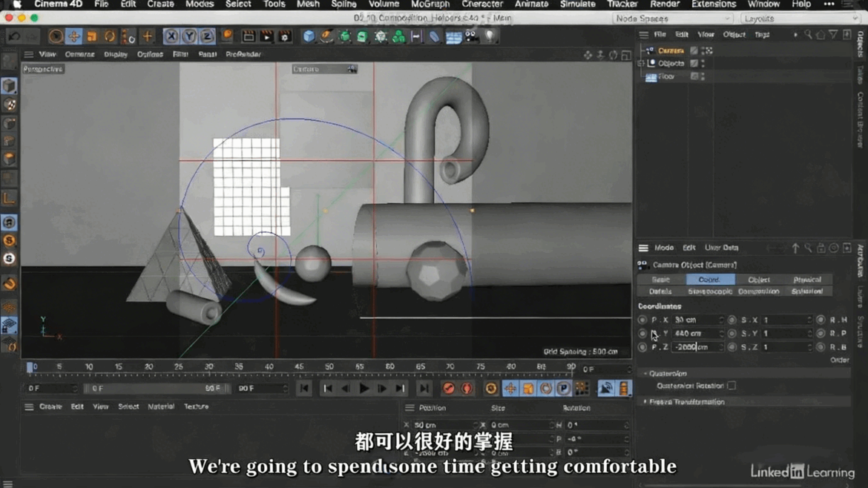Click the Camera object icon in Object Manager
Image resolution: width=868 pixels, height=488 pixels.
pyautogui.click(x=649, y=50)
